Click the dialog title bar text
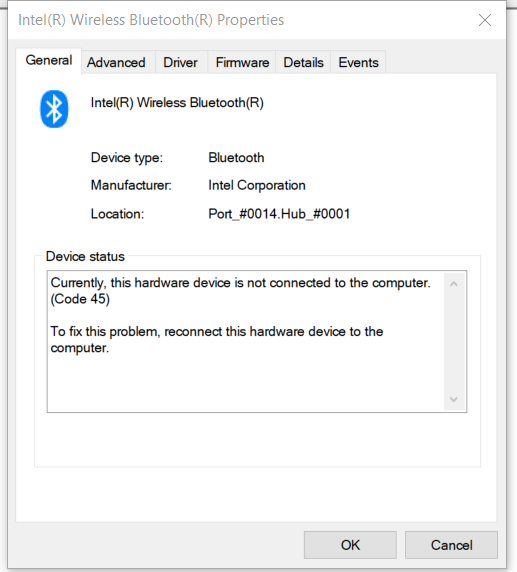This screenshot has height=572, width=517. tap(151, 20)
